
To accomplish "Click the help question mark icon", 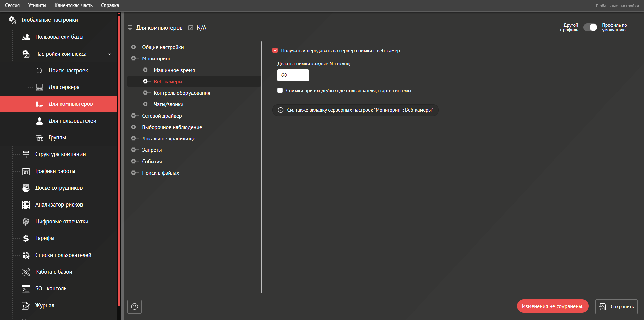I will point(135,307).
